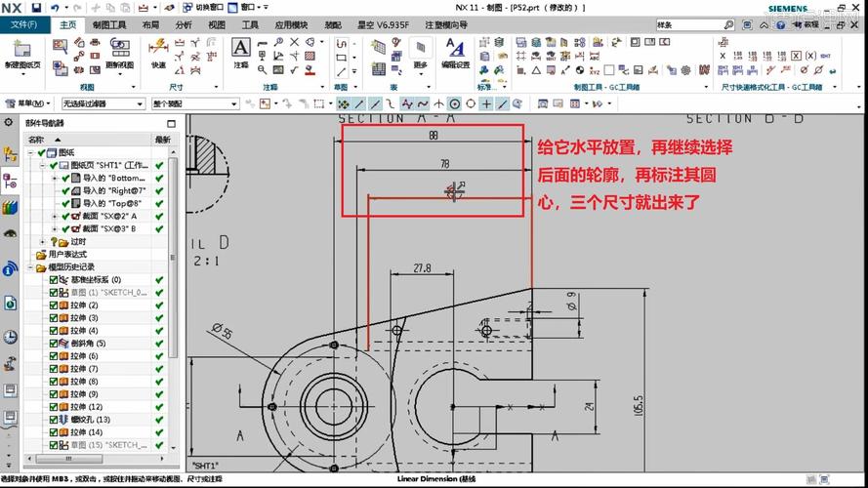Toggle checkbox for 倒斜角 (5)
This screenshot has height=488, width=868.
click(x=54, y=344)
